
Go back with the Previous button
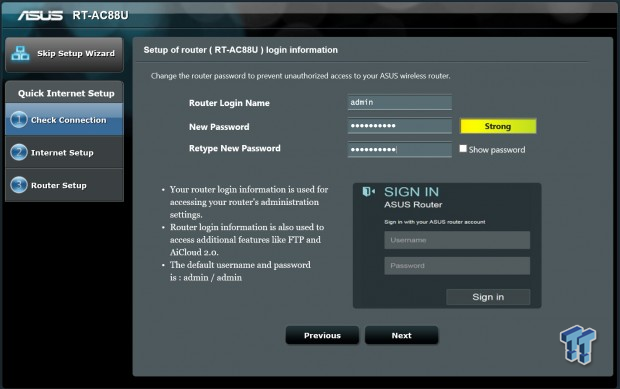coord(322,335)
